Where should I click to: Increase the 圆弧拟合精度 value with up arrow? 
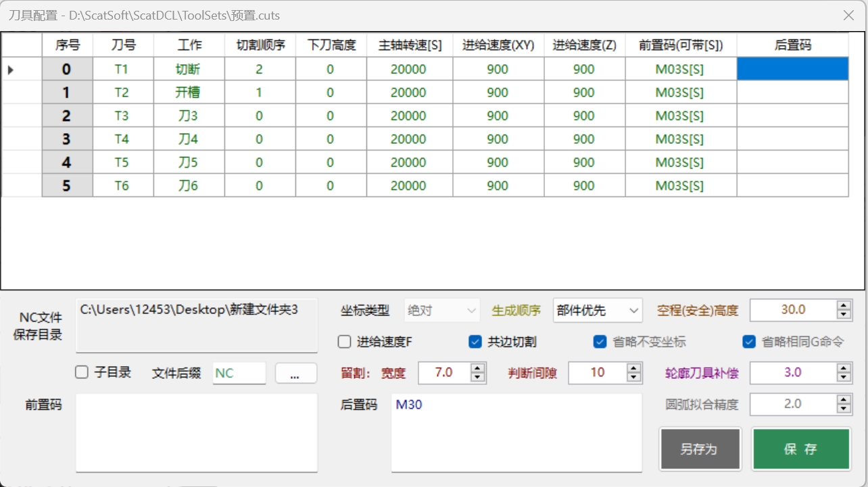pos(843,400)
